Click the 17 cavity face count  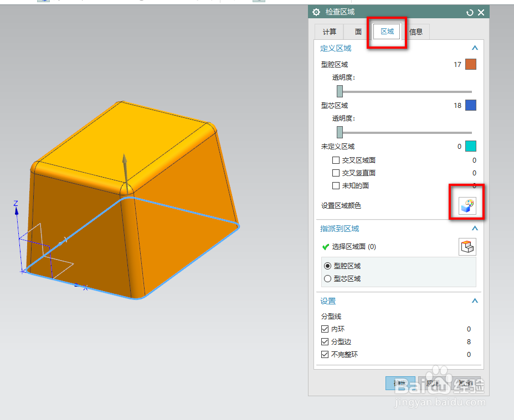(458, 65)
